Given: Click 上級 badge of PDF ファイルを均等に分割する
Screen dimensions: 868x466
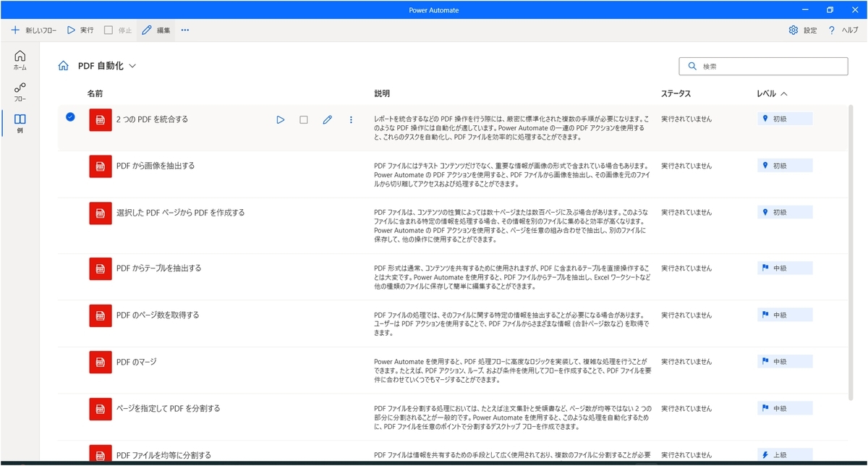Looking at the screenshot, I should point(785,455).
